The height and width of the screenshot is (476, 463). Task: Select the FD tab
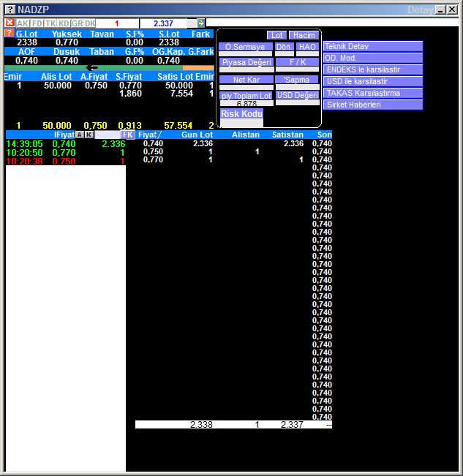(37, 23)
